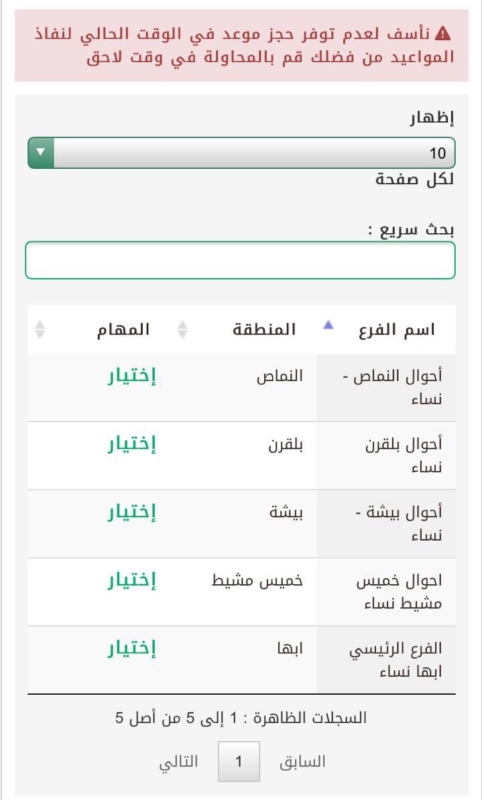Screen dimensions: 482x800
Task: Open the select box showing 10 entries
Action: pos(241,153)
